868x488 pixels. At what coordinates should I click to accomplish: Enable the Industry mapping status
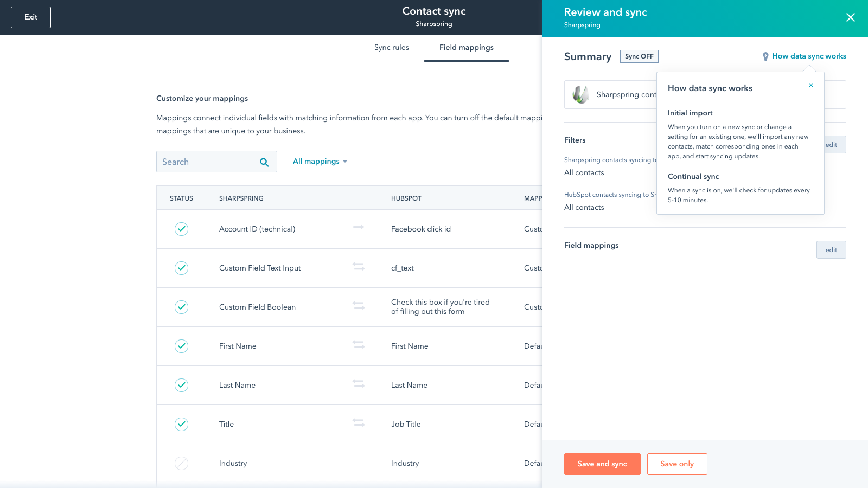[181, 464]
